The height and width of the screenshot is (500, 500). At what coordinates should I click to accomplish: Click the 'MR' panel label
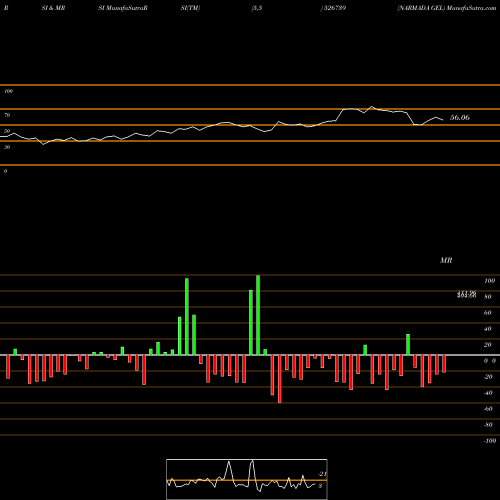[x=446, y=260]
